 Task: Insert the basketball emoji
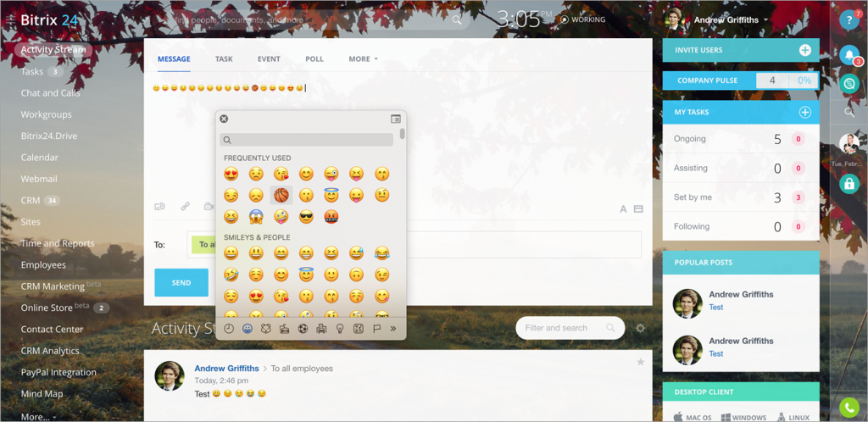pos(281,195)
